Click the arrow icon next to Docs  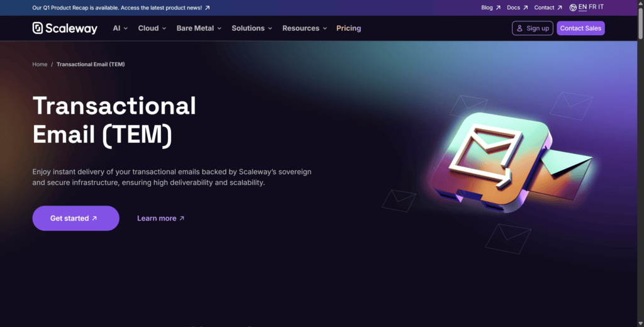(525, 8)
